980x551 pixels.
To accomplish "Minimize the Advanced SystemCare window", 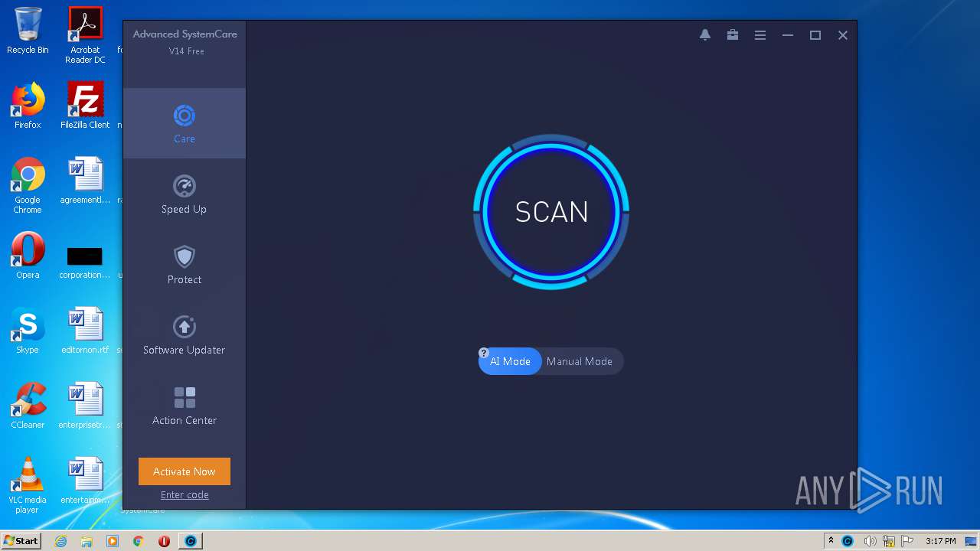I will [788, 35].
